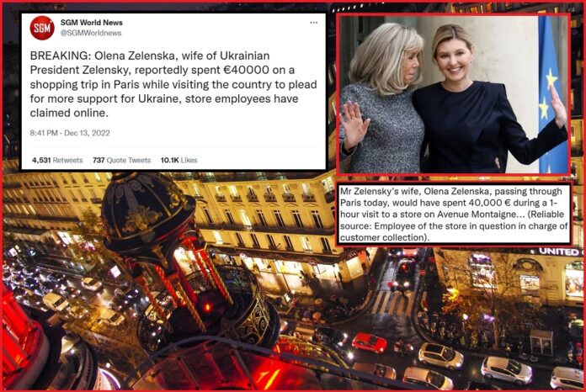Image resolution: width=586 pixels, height=392 pixels.
Task: Click the BREAKING tweet body text
Action: [x=173, y=84]
